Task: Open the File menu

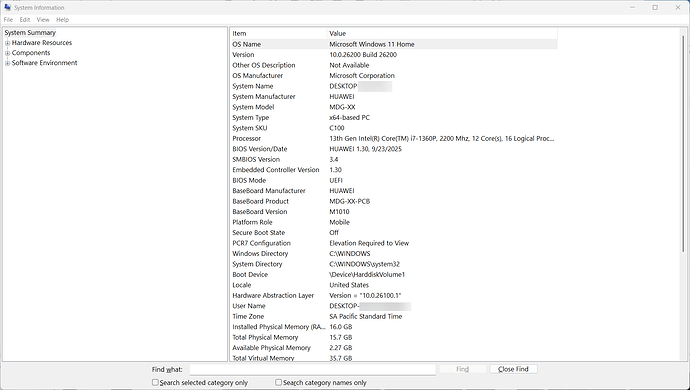Action: pyautogui.click(x=8, y=20)
